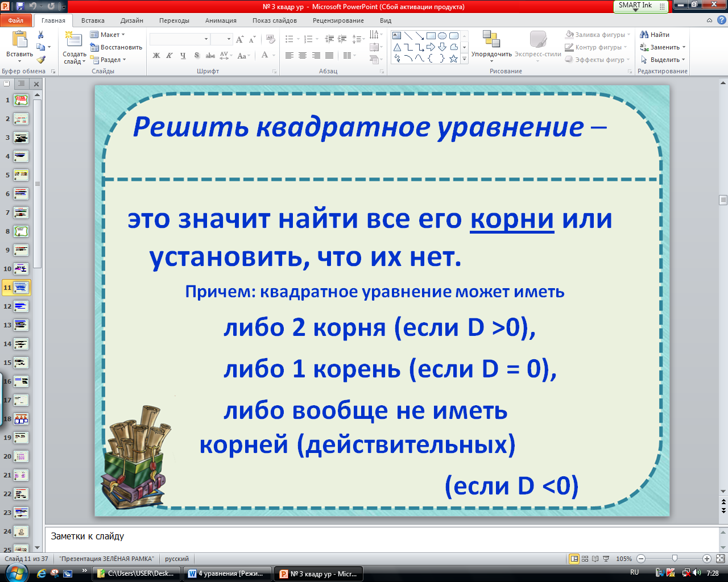Image resolution: width=728 pixels, height=582 pixels.
Task: Switch to the Показ слайдов tab
Action: (275, 20)
